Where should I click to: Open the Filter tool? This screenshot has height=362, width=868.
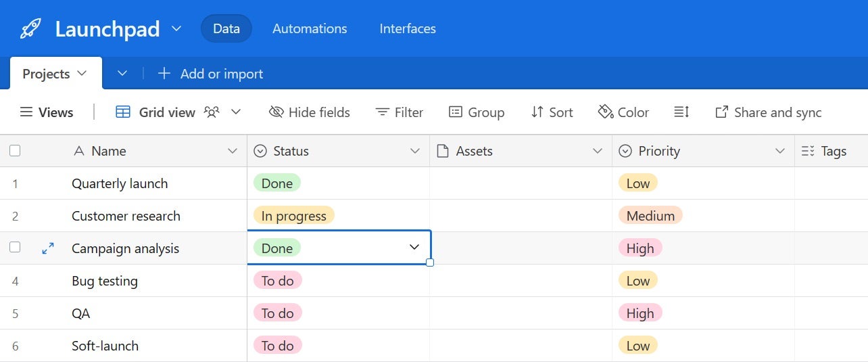[x=400, y=112]
